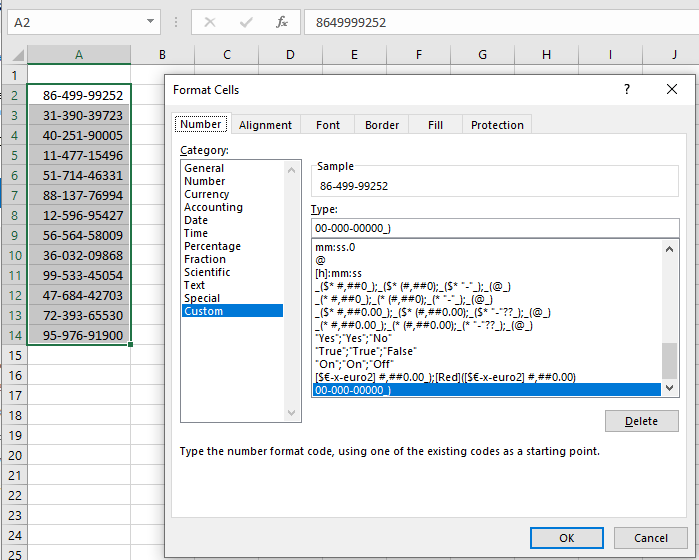Switch to the Border tab
Viewport: 699px width, 560px height.
click(382, 125)
